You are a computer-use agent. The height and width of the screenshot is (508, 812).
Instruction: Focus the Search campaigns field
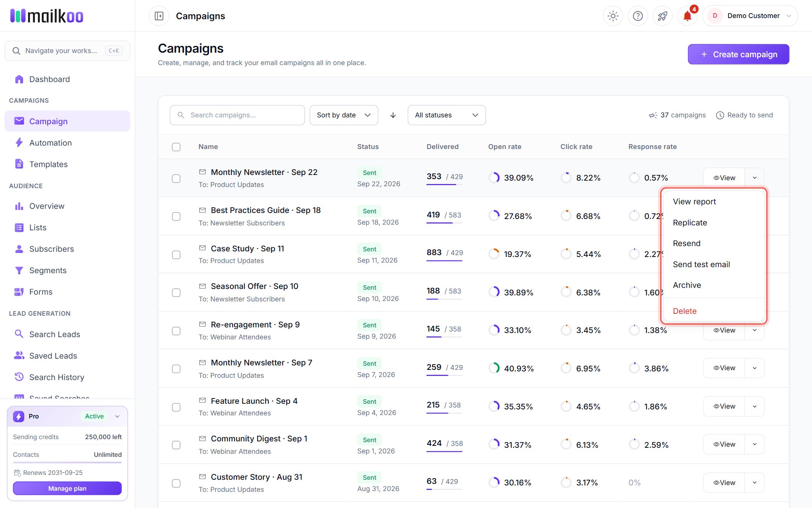point(237,115)
